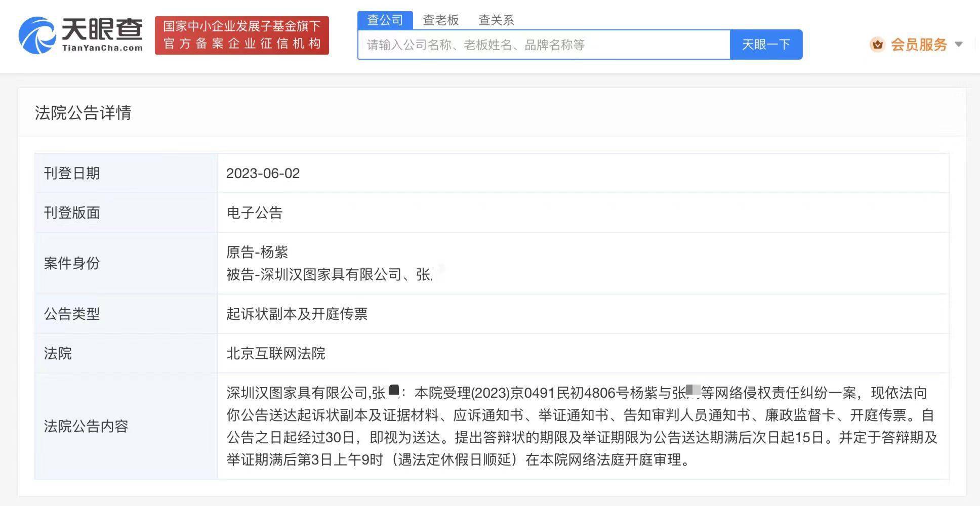Screen dimensions: 980x506
Task: Focus the company name search input field
Action: 544,45
